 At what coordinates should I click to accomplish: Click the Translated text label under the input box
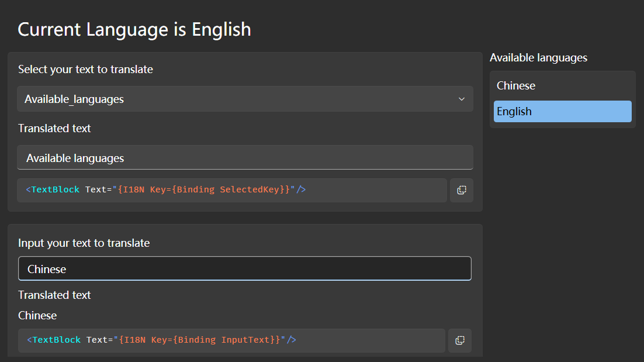(54, 295)
